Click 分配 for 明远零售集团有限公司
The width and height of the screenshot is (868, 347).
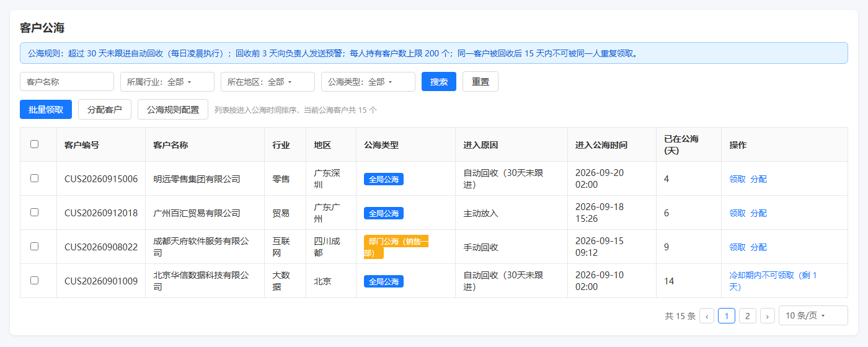(x=759, y=179)
